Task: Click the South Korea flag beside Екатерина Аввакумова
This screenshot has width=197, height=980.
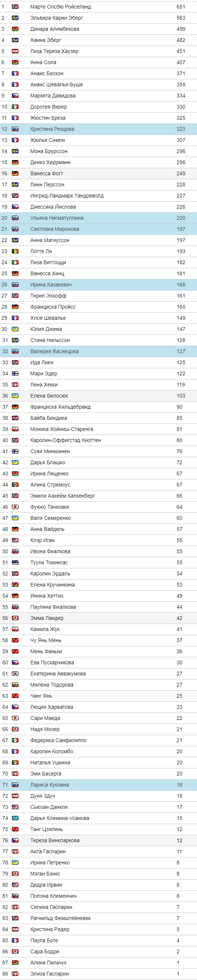Action: click(15, 673)
